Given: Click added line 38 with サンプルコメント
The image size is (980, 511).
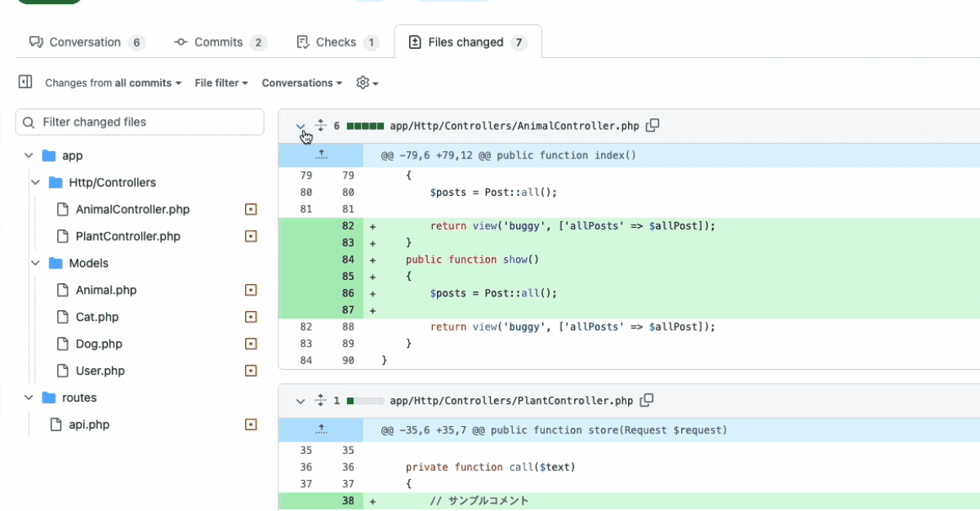Looking at the screenshot, I should pos(479,501).
